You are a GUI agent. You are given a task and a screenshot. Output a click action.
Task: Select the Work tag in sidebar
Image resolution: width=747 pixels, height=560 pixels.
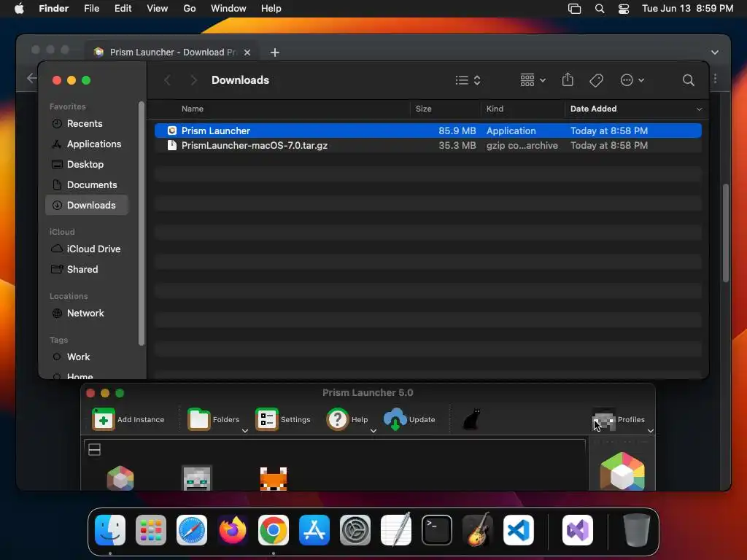88,357
